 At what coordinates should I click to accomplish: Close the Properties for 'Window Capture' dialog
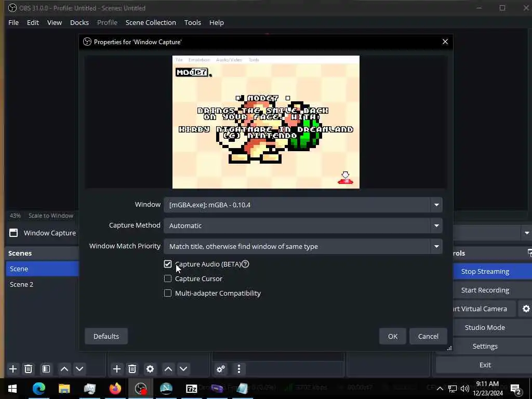(445, 42)
